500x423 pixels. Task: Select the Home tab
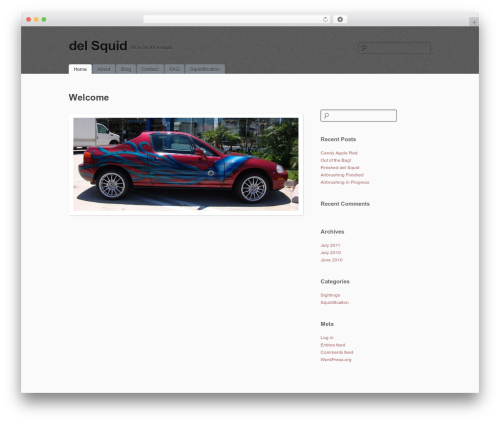click(80, 69)
